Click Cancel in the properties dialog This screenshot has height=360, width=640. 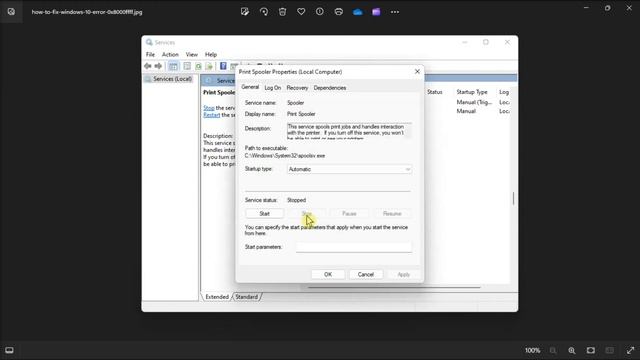pos(366,274)
